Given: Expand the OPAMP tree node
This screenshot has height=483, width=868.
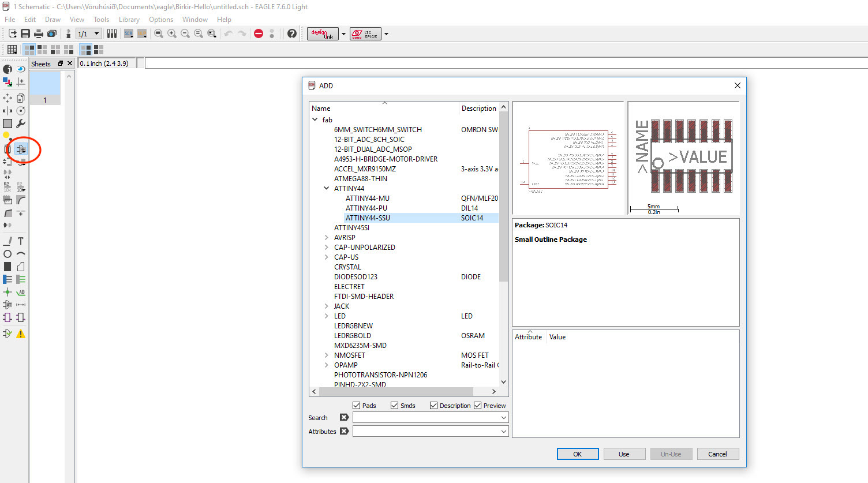Looking at the screenshot, I should [x=326, y=365].
